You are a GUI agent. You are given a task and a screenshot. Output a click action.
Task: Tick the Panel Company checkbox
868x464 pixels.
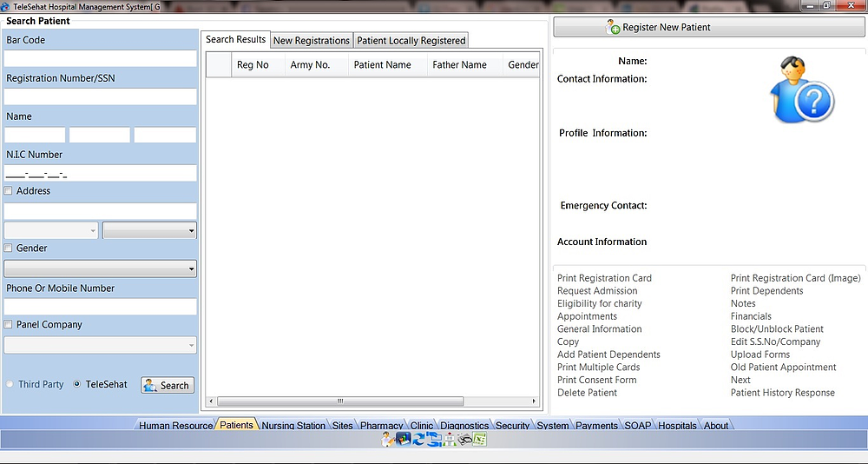(x=9, y=324)
